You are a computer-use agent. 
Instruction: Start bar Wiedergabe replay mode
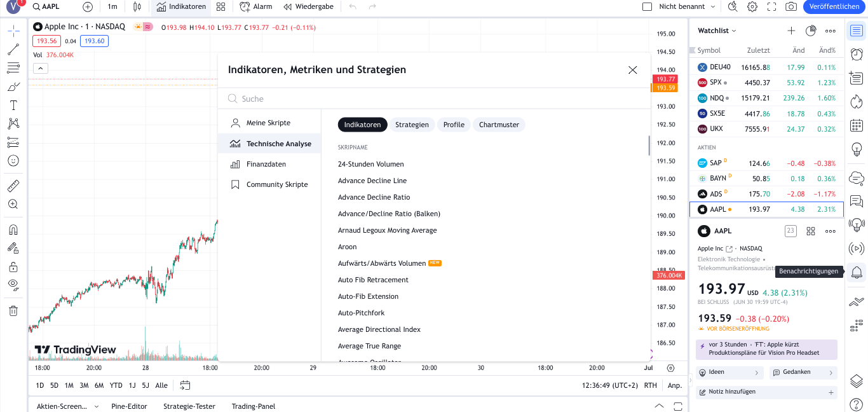[x=308, y=6]
